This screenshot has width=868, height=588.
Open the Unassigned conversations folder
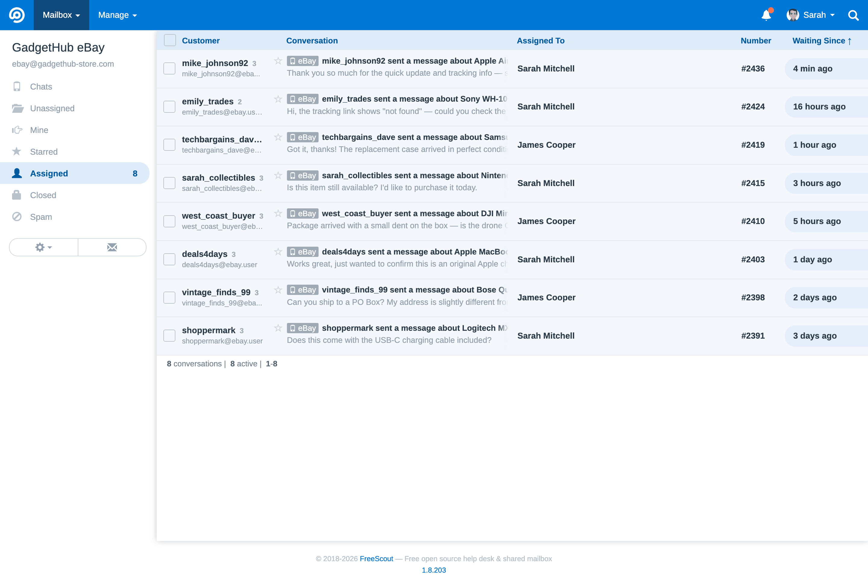point(52,108)
